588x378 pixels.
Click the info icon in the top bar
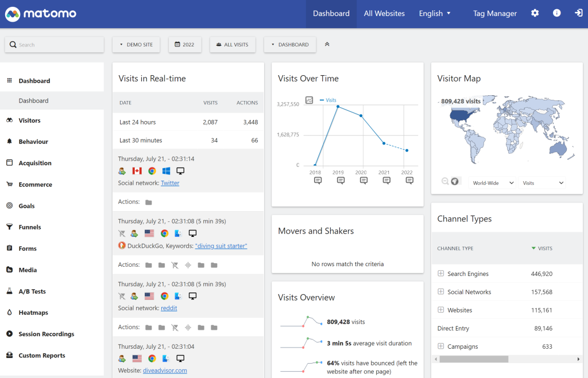[556, 13]
